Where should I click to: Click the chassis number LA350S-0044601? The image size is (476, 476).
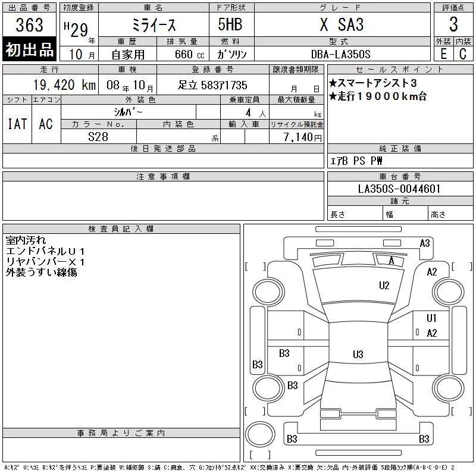click(400, 189)
